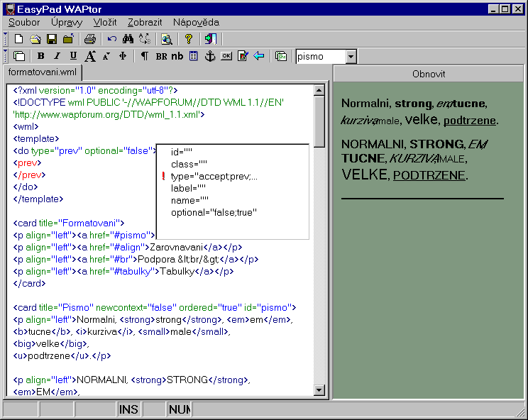This screenshot has width=528, height=420.
Task: Insert a table with the table icon
Action: (x=194, y=56)
